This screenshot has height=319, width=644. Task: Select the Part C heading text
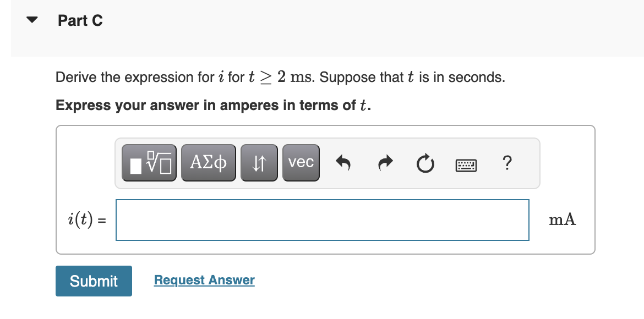click(x=80, y=20)
